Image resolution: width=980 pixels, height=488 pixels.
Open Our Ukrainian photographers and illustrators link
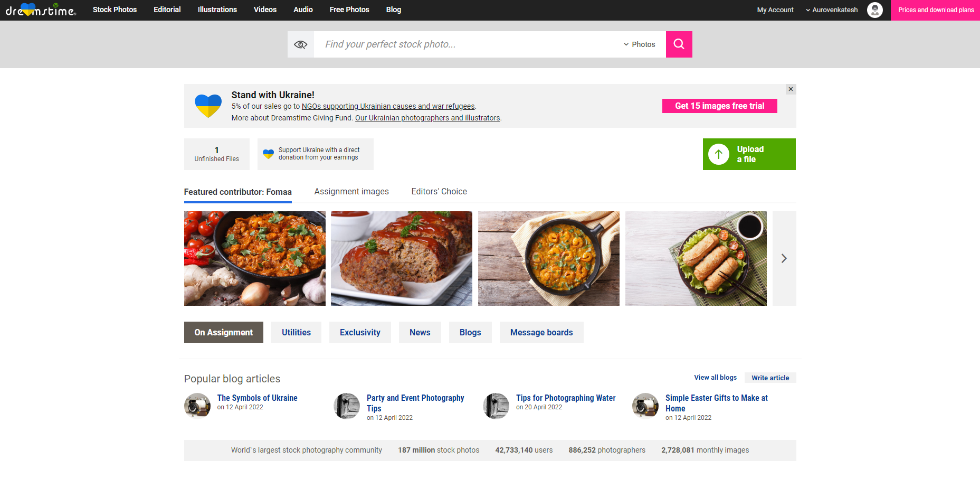427,118
